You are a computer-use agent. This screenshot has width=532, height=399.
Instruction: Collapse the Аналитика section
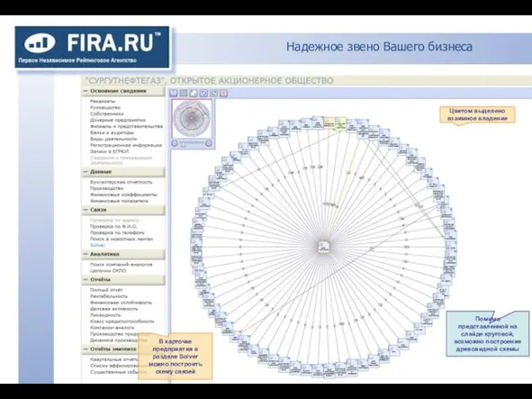click(x=86, y=254)
